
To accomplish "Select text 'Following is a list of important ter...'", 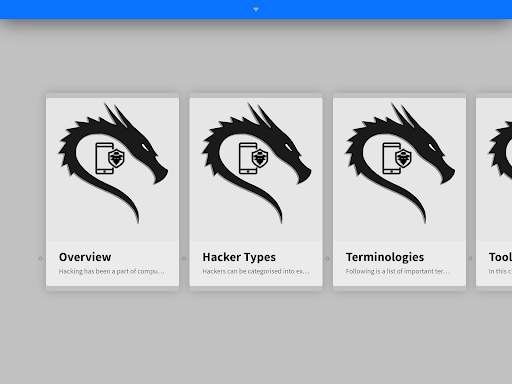I will pyautogui.click(x=397, y=271).
